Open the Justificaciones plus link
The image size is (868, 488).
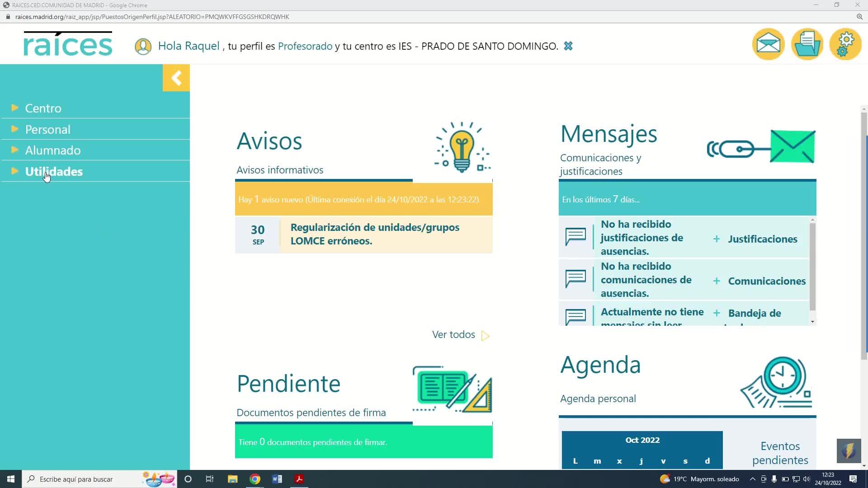click(x=762, y=239)
